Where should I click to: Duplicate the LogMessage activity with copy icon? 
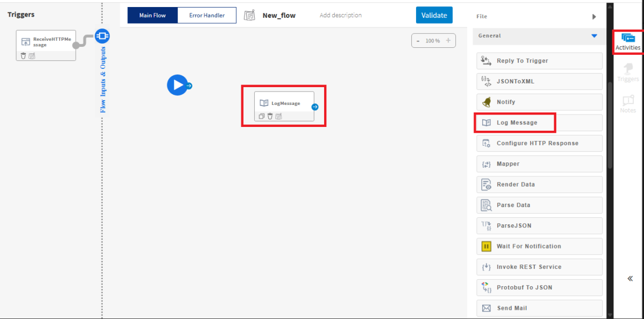(262, 116)
